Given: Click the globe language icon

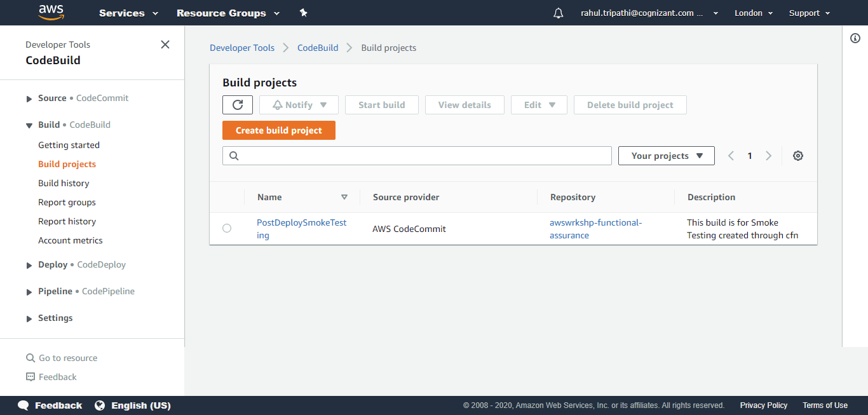Looking at the screenshot, I should 100,405.
